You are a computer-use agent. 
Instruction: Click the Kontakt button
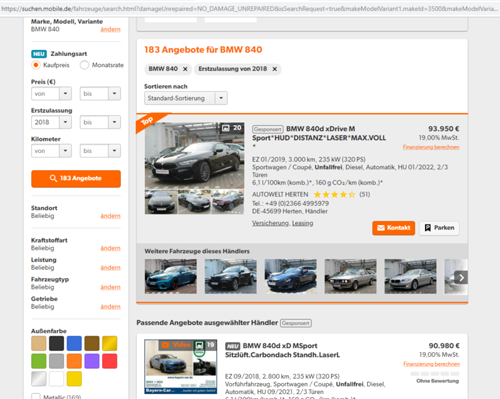(x=394, y=228)
